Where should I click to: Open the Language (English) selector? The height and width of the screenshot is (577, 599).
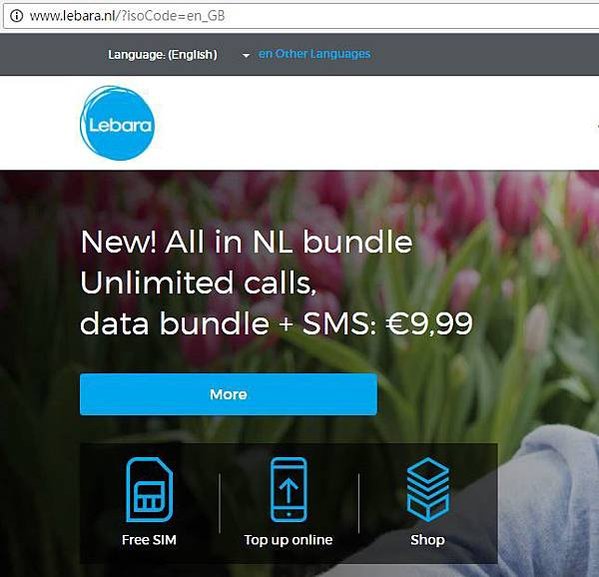(162, 55)
